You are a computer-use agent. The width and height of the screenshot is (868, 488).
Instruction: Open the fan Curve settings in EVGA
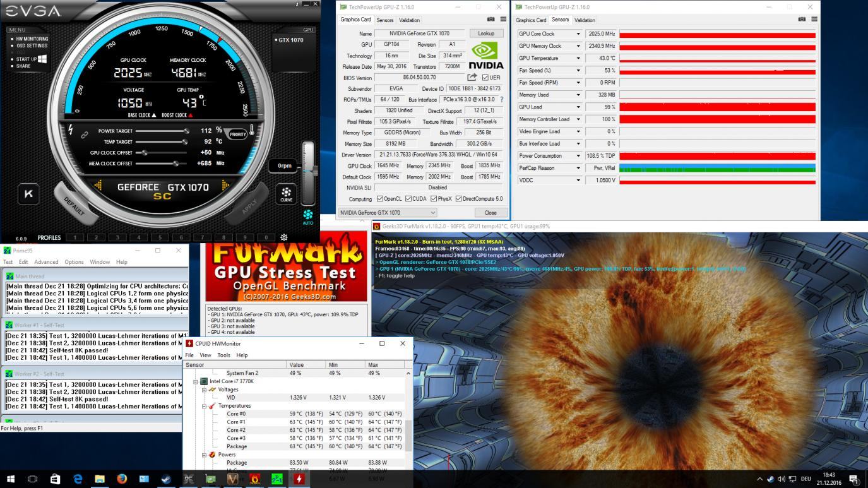286,194
